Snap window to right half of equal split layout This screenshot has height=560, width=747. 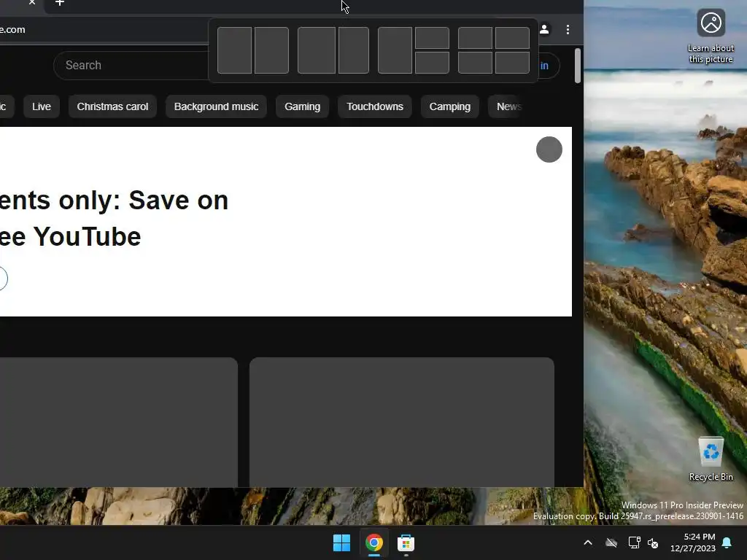coord(271,50)
